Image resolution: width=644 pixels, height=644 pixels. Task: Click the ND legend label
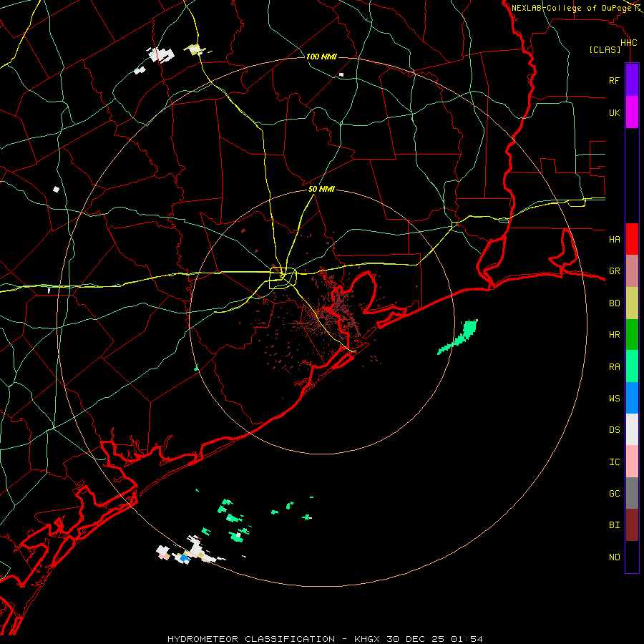[615, 557]
